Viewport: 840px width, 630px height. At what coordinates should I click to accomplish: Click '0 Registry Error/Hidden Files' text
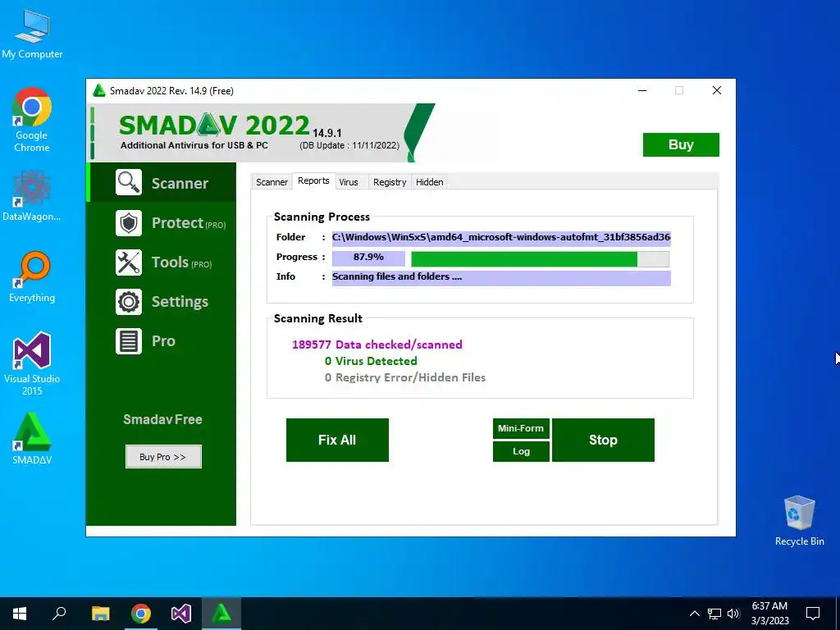405,377
